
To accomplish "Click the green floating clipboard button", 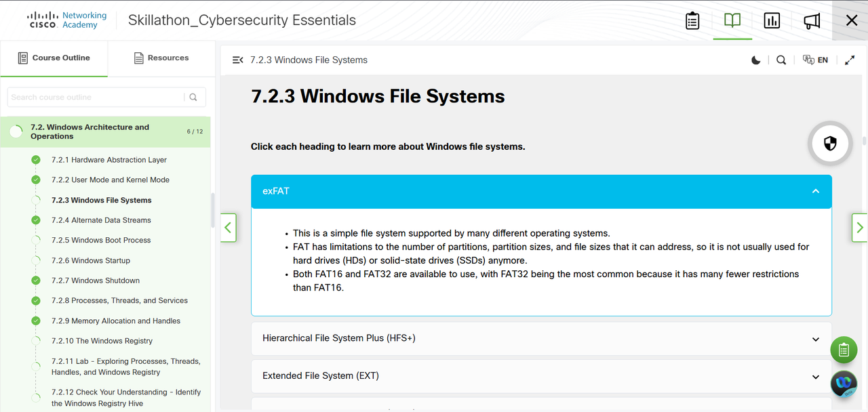I will (x=844, y=350).
